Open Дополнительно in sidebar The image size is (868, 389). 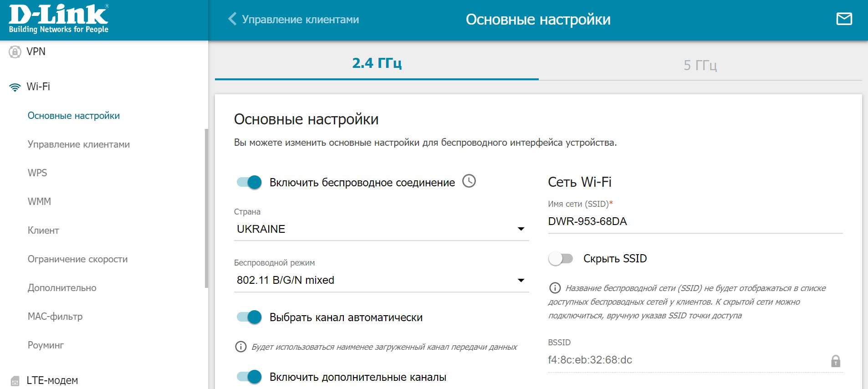tap(62, 288)
